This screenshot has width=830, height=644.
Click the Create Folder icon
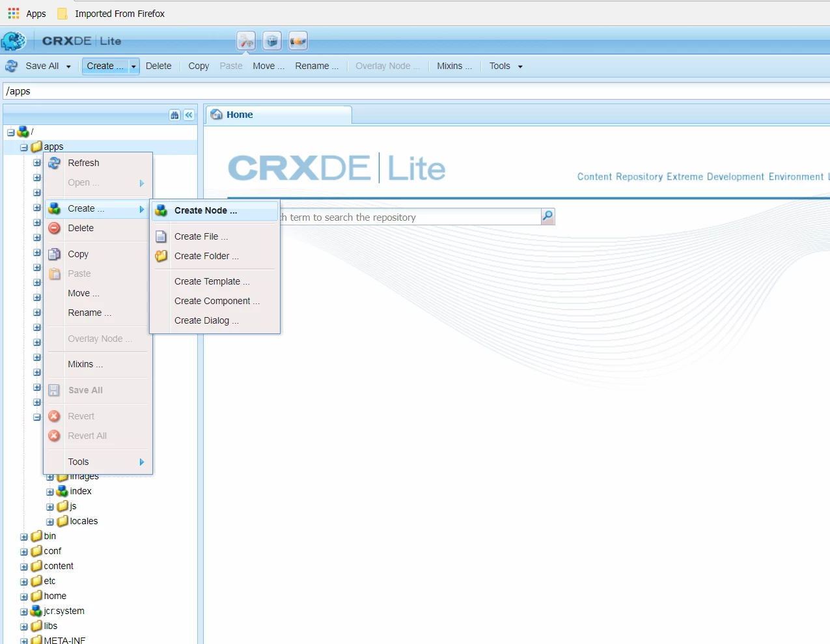161,256
